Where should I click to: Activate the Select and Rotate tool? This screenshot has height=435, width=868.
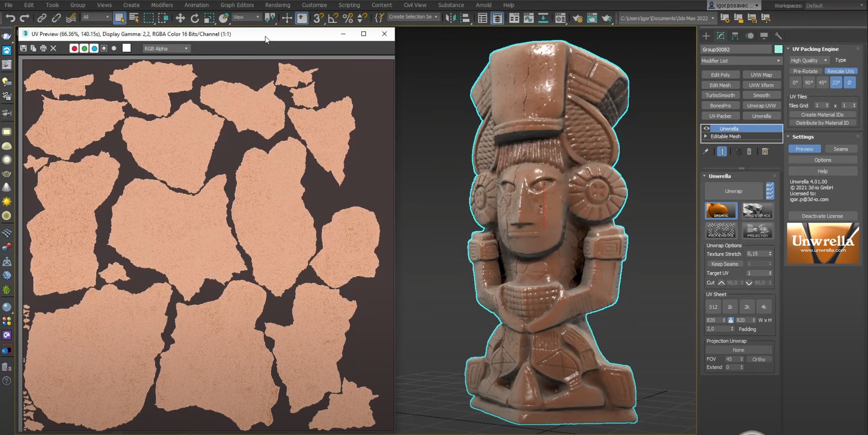click(195, 18)
